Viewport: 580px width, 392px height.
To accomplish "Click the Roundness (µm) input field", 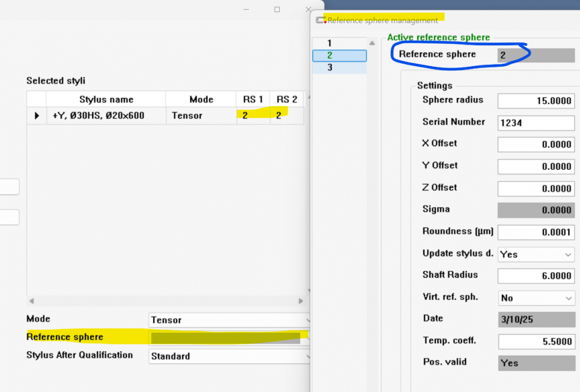I will pos(536,232).
